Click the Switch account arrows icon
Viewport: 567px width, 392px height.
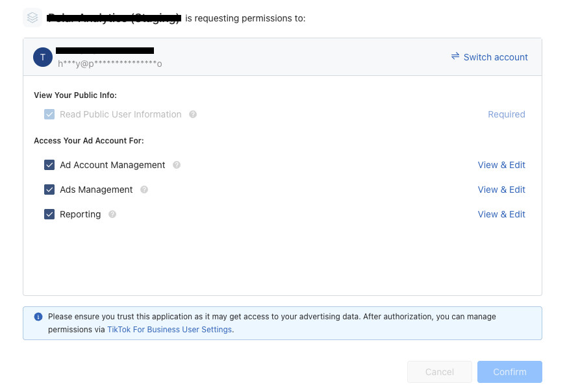(455, 56)
